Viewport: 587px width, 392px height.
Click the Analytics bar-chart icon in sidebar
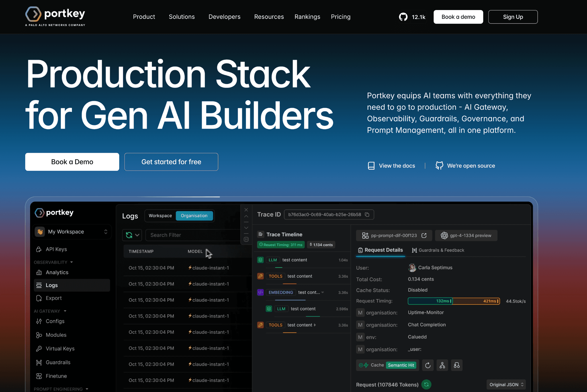click(x=39, y=273)
